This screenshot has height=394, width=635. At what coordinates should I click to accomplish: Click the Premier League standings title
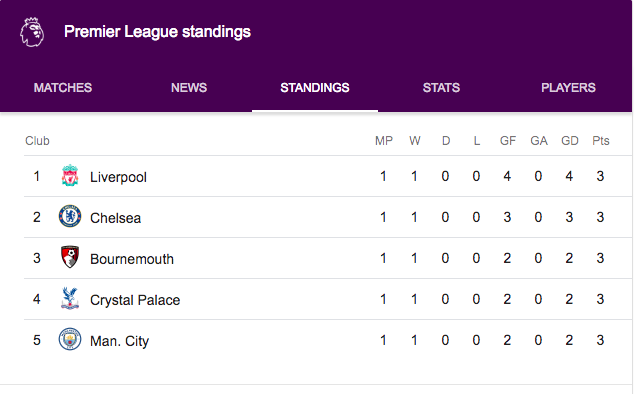pos(158,32)
